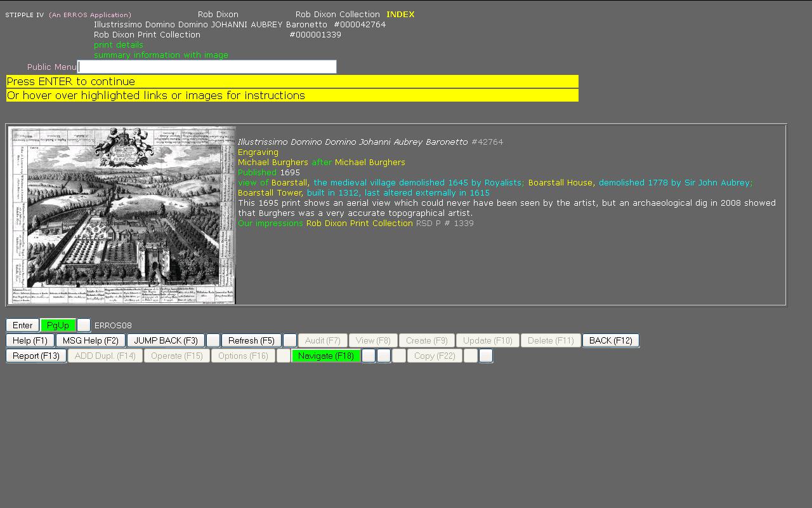Open the yellow INDEX link
The image size is (812, 508).
coord(400,14)
